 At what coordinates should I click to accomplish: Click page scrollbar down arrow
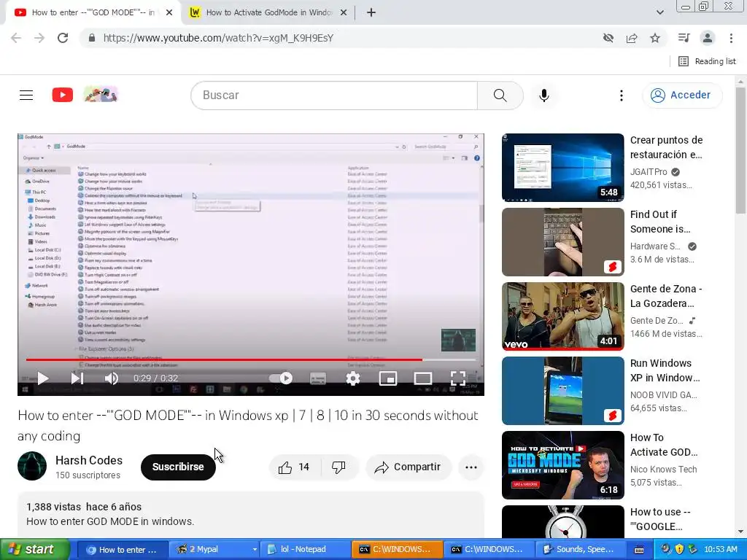[x=740, y=532]
